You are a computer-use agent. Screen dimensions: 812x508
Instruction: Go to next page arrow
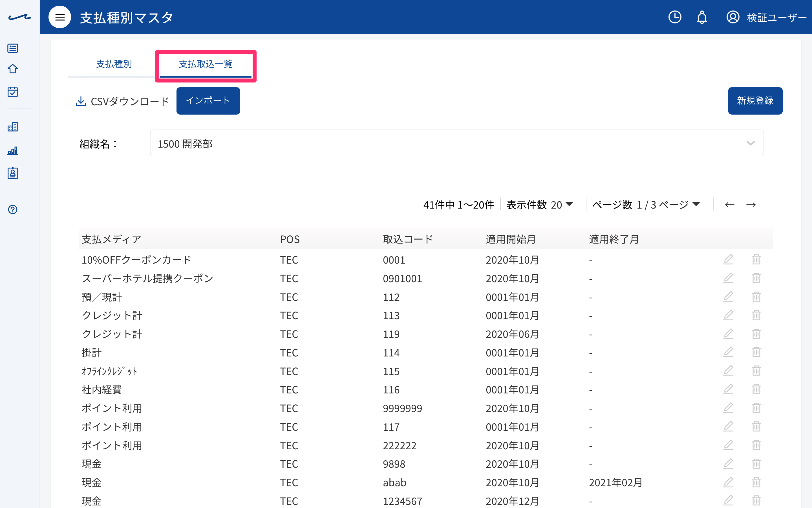(x=751, y=205)
